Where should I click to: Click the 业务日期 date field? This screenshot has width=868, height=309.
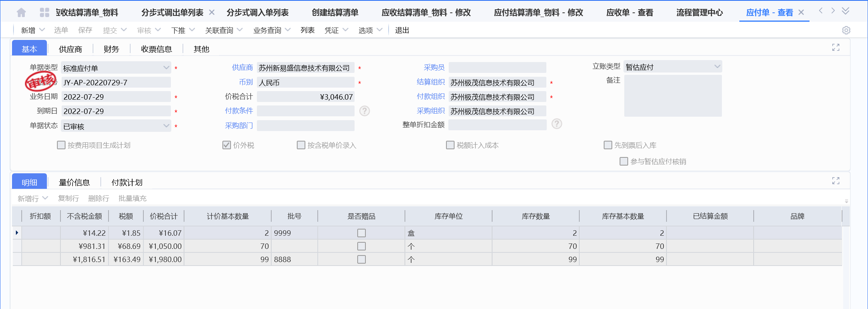point(116,97)
